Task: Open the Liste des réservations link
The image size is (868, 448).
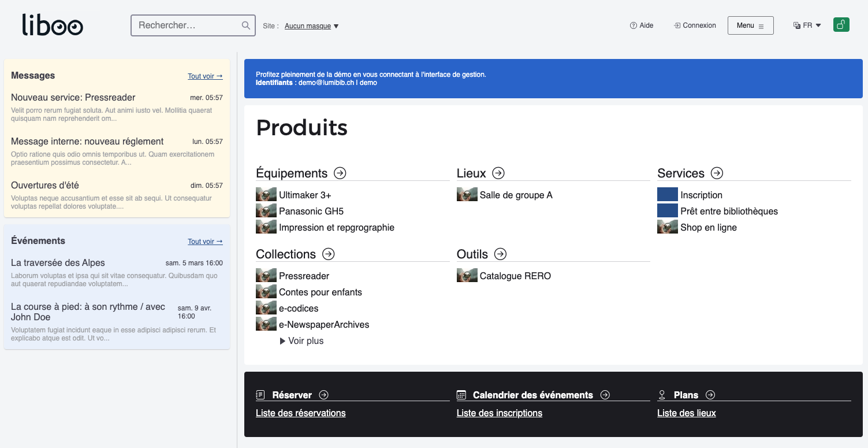Action: [x=300, y=413]
